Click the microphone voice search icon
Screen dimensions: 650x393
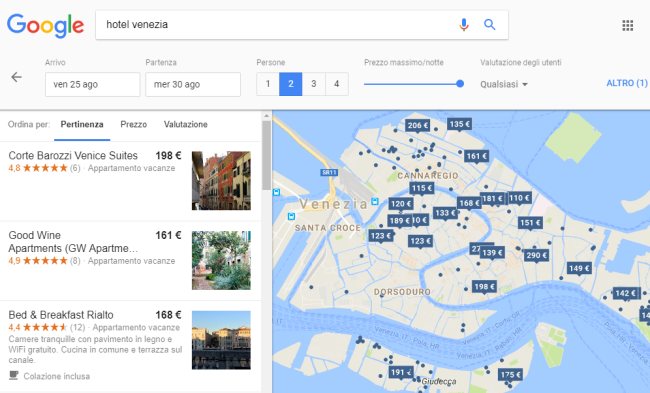pyautogui.click(x=464, y=25)
